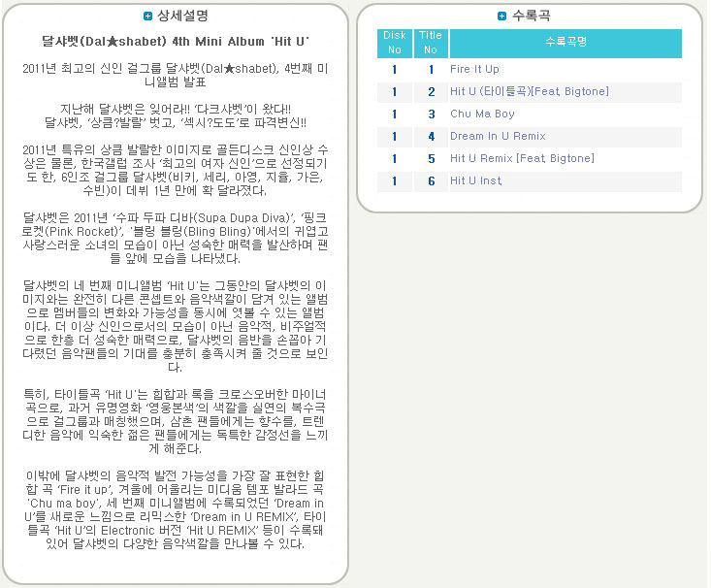Click the 수록곡명 column header
The width and height of the screenshot is (711, 588).
tap(566, 43)
